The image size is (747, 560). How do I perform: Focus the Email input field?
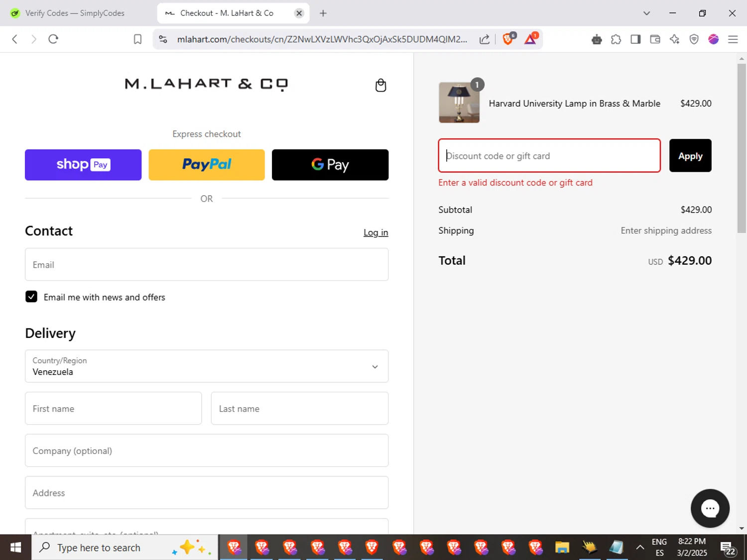207,264
